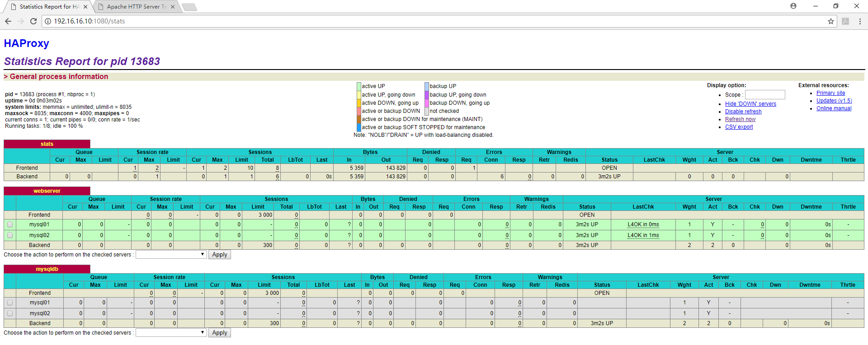This screenshot has width=868, height=345.
Task: Check mysql02 checkbox in webserver table
Action: pos(10,235)
